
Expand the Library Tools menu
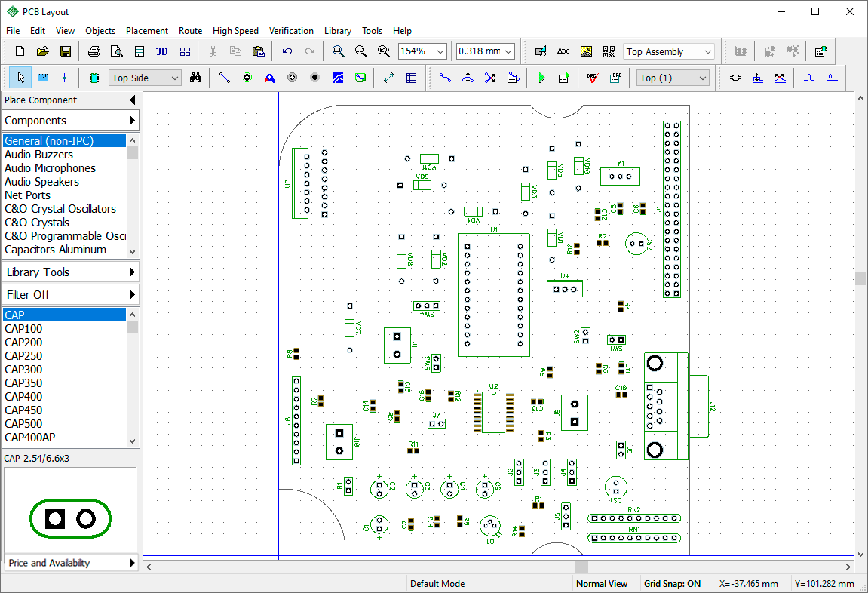[x=70, y=272]
